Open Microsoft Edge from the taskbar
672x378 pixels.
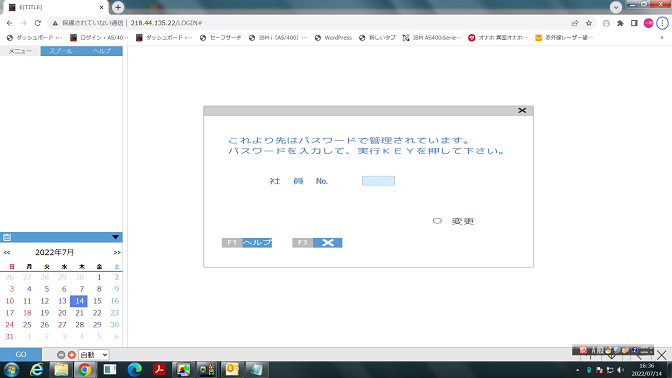135,369
